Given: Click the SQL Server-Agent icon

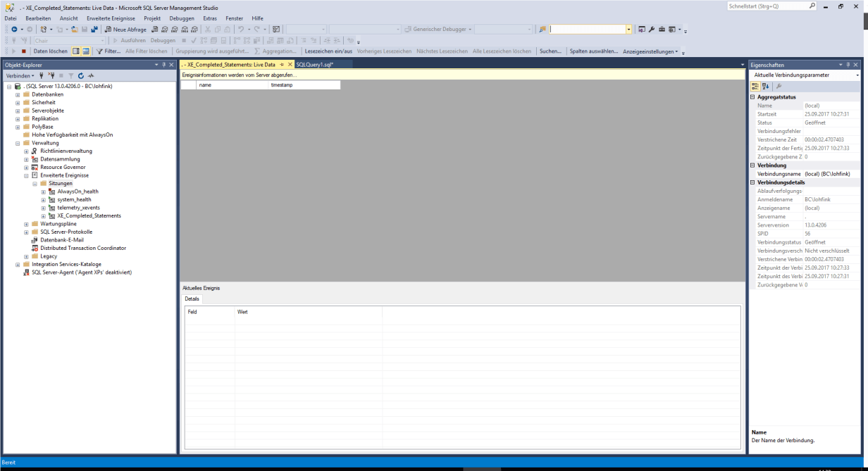Looking at the screenshot, I should 26,272.
